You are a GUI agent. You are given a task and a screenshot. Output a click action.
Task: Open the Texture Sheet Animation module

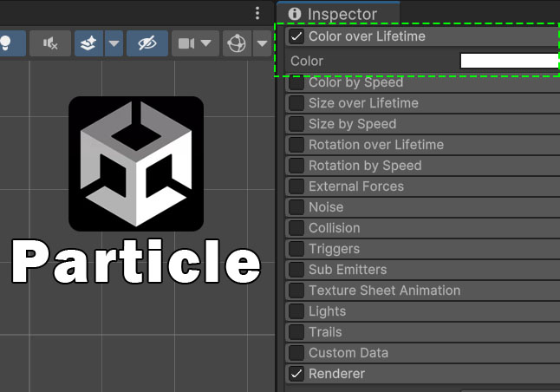click(x=384, y=291)
